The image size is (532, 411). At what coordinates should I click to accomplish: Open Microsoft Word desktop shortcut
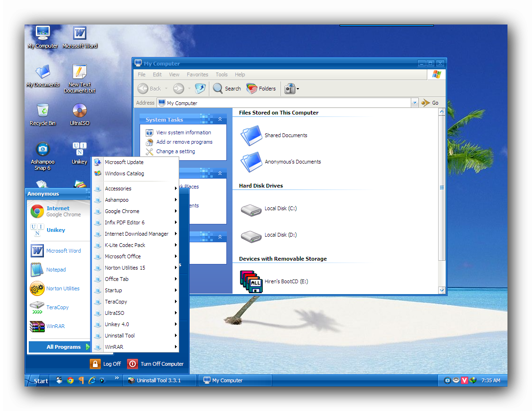tap(80, 37)
